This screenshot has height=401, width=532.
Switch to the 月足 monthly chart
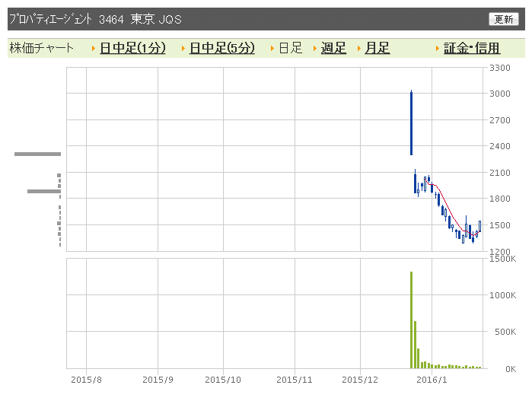(x=377, y=48)
